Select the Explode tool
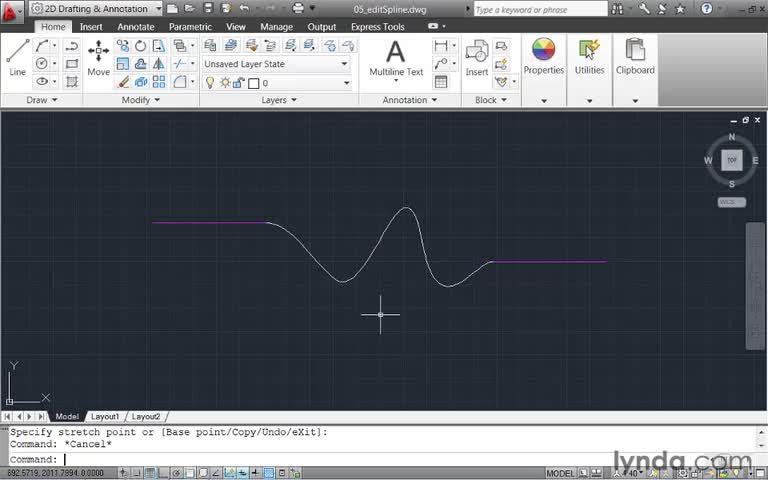Screen dimensions: 768x480 point(141,81)
